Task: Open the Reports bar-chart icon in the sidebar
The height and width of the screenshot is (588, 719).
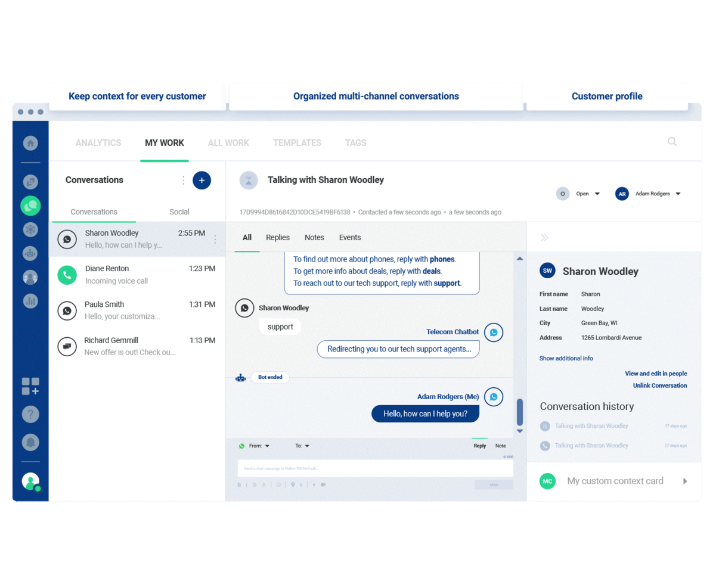Action: (30, 301)
